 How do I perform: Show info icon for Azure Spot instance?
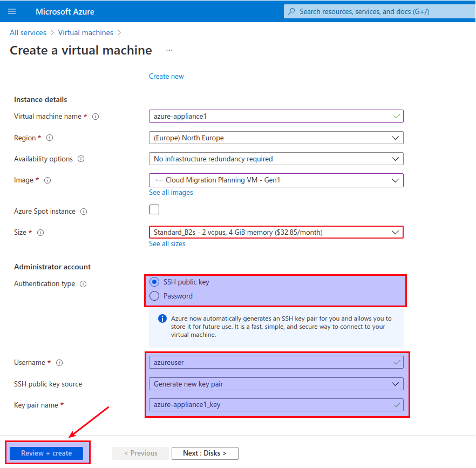[x=84, y=212]
